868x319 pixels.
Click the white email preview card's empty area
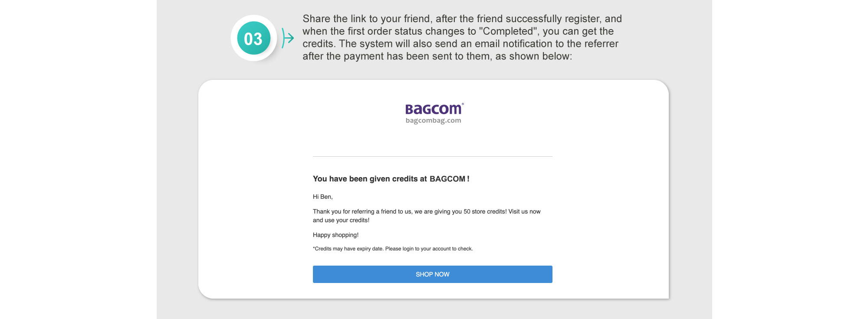tap(608, 195)
